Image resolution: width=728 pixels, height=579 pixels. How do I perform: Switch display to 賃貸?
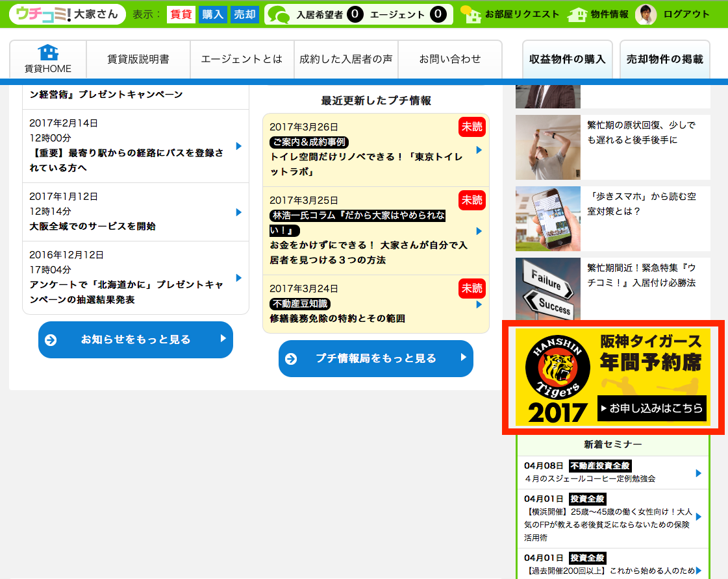tap(181, 14)
